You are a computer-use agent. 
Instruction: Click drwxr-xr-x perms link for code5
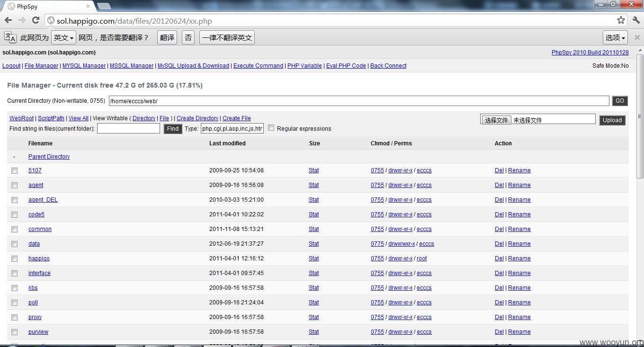coord(400,214)
